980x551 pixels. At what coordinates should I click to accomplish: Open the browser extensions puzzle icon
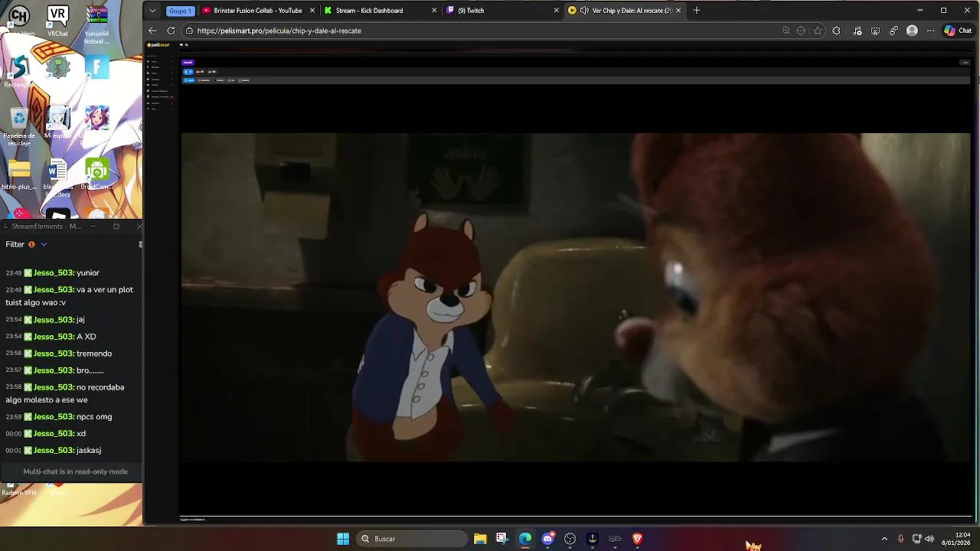click(836, 31)
